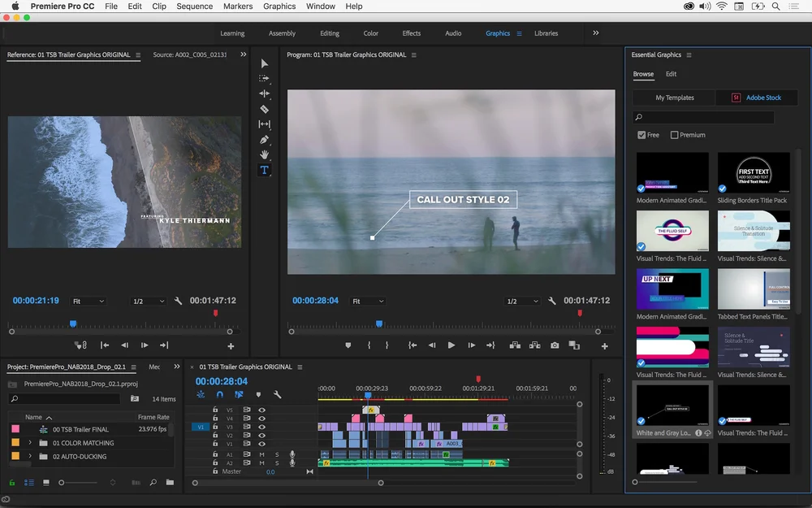The image size is (812, 508).
Task: Expand the 01 COLOR MATCHING bin
Action: pyautogui.click(x=30, y=443)
